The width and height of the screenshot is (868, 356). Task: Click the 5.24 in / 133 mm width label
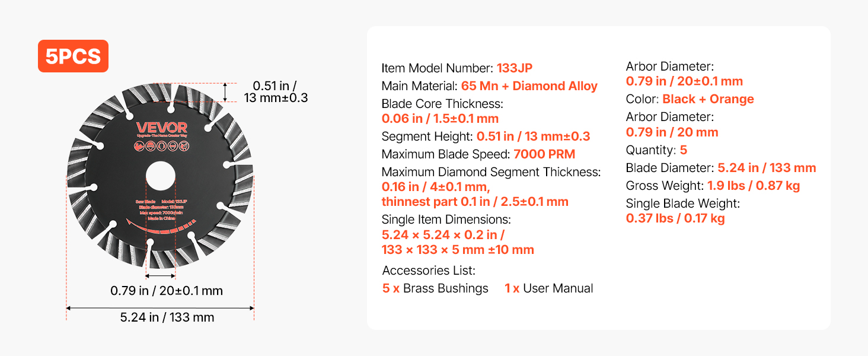(x=167, y=317)
